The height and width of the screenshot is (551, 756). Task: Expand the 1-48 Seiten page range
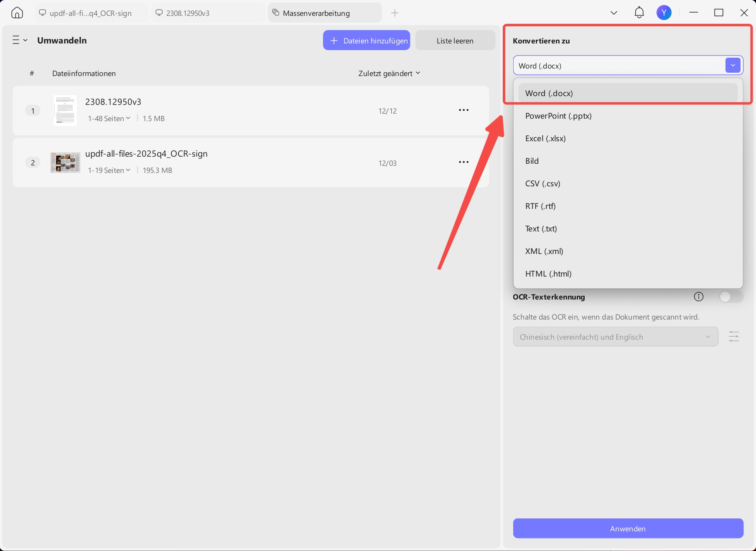point(109,119)
